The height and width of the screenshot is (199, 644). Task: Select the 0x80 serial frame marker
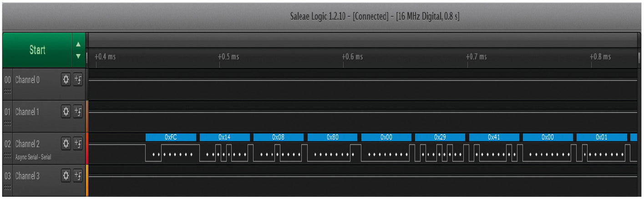[x=332, y=137]
